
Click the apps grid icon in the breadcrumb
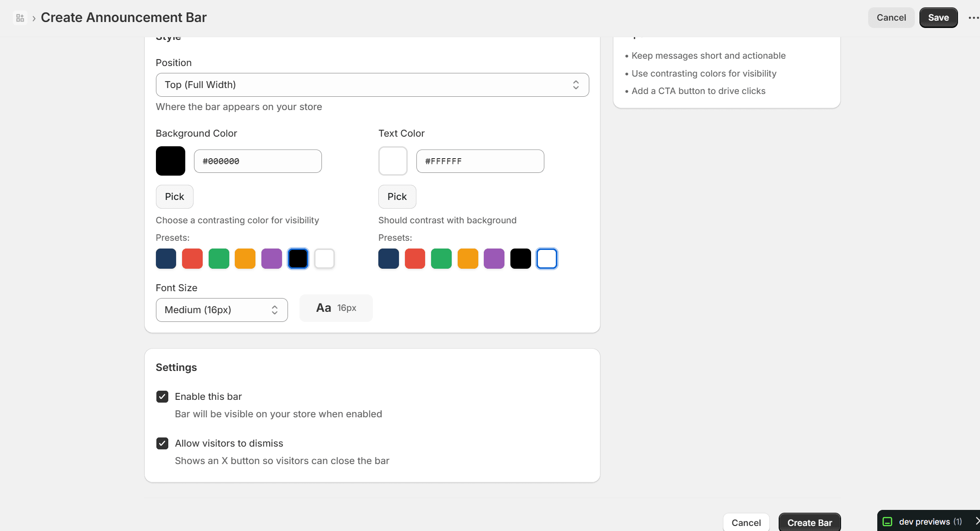[x=20, y=17]
